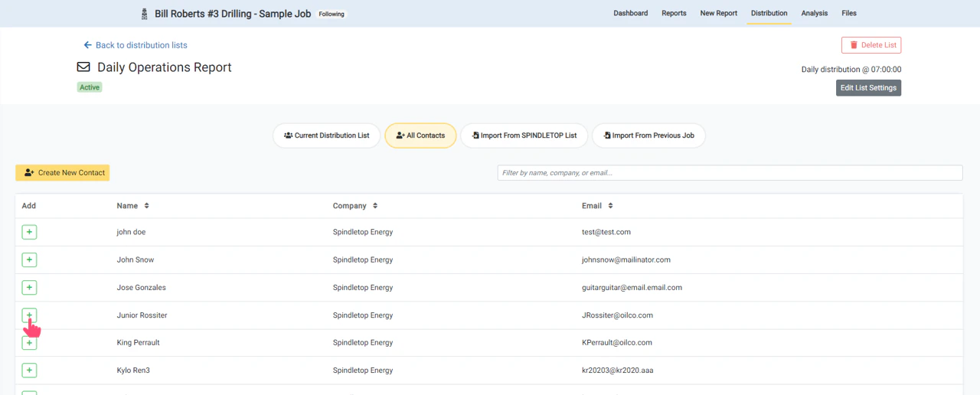Image resolution: width=980 pixels, height=395 pixels.
Task: Go back to distribution lists
Action: click(x=136, y=45)
